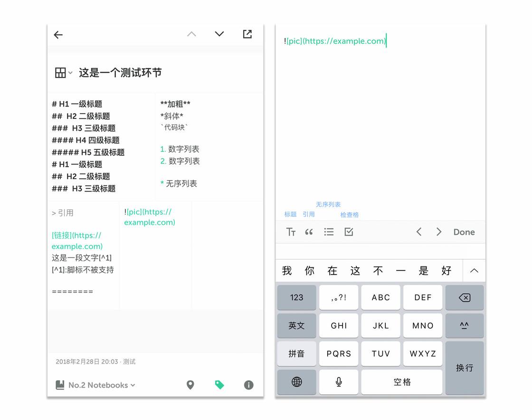
Task: Tap the `代码块` text
Action: (x=174, y=127)
